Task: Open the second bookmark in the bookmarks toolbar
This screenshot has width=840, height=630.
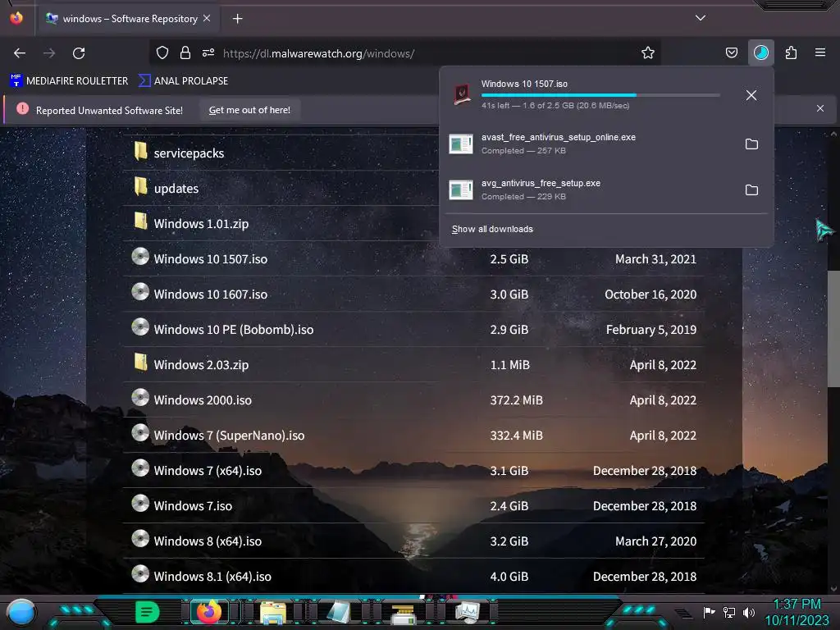Action: click(183, 81)
